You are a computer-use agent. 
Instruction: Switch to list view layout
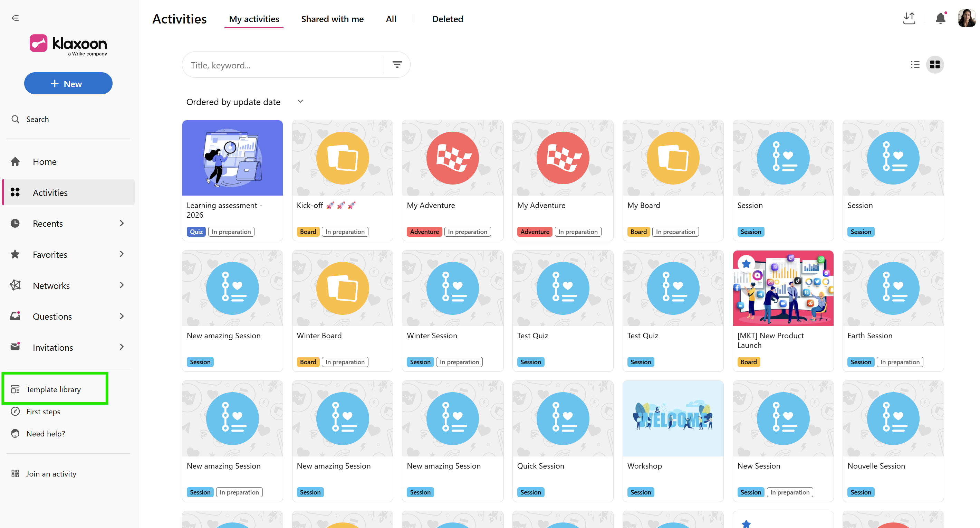(x=915, y=65)
